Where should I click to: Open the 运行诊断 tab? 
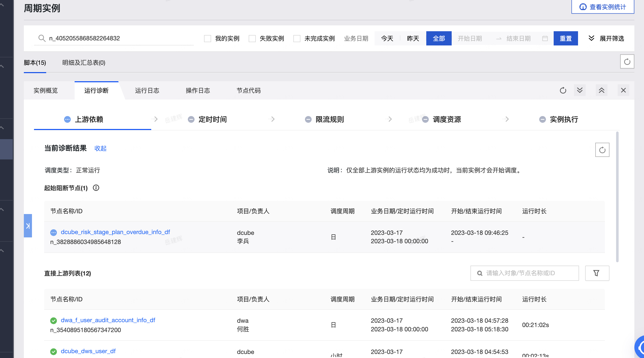click(96, 91)
